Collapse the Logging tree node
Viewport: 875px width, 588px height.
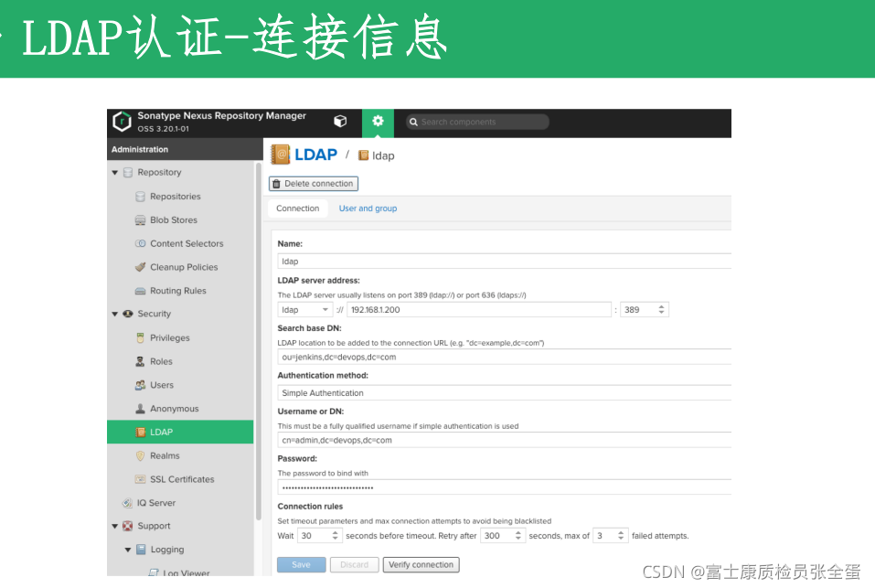pos(128,550)
